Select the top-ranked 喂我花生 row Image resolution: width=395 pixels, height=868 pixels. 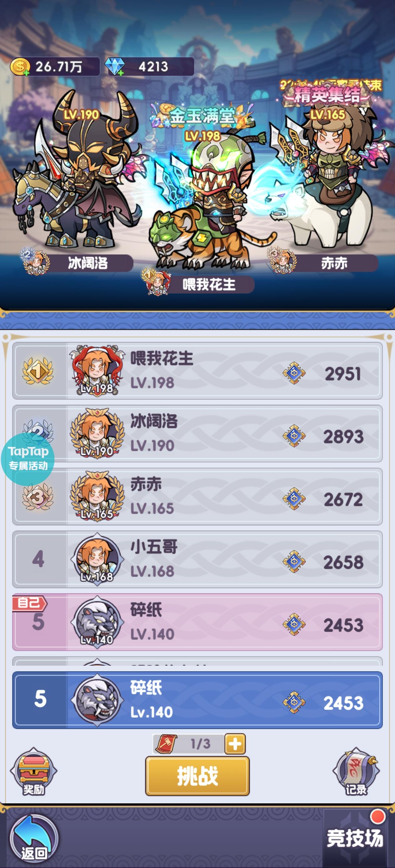point(197,371)
